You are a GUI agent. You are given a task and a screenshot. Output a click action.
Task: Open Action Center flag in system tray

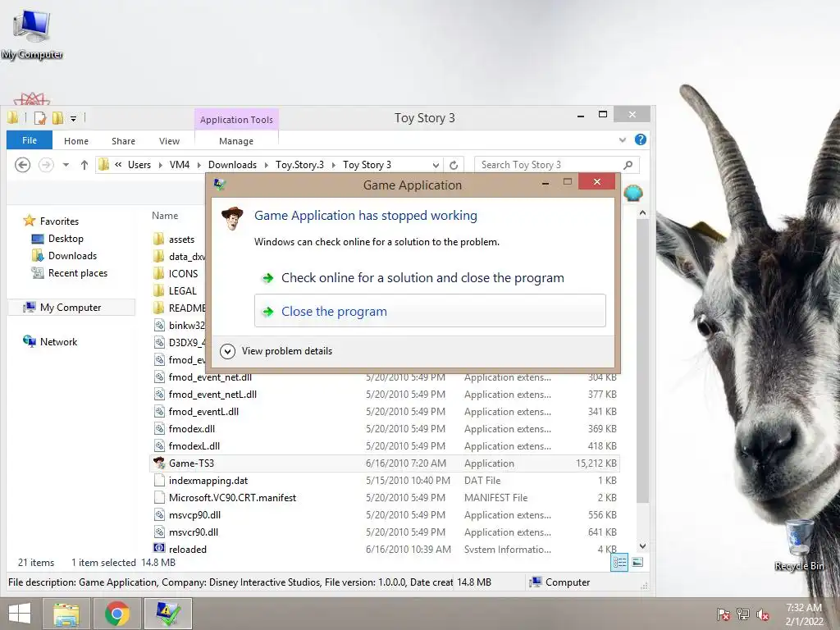click(723, 614)
